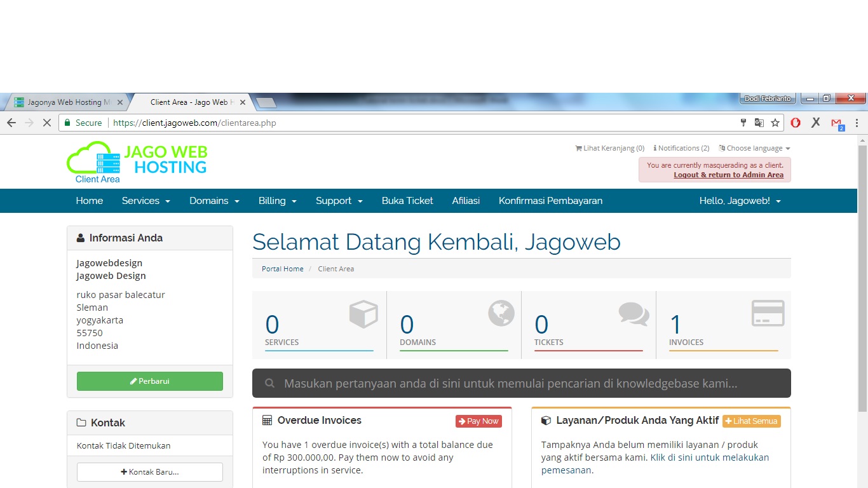Click the knowledgebase search input field
The height and width of the screenshot is (488, 868).
521,384
